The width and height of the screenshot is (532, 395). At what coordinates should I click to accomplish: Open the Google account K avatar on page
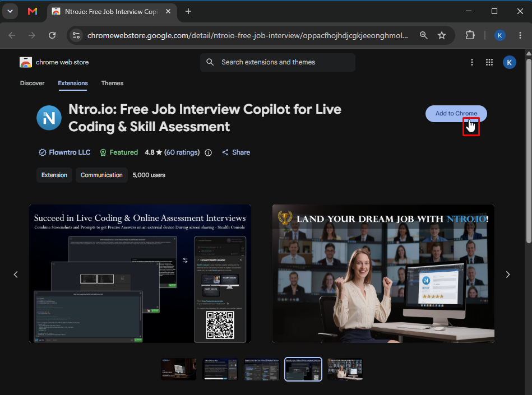click(509, 62)
